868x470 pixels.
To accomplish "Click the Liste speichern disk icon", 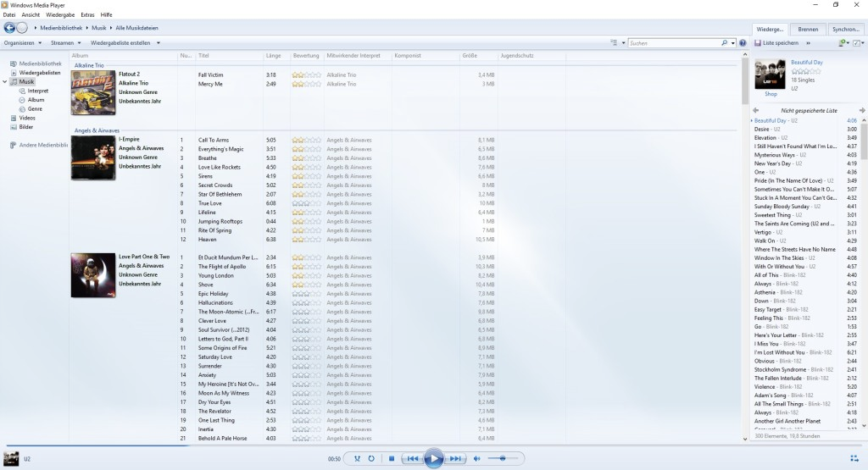I will (x=758, y=42).
